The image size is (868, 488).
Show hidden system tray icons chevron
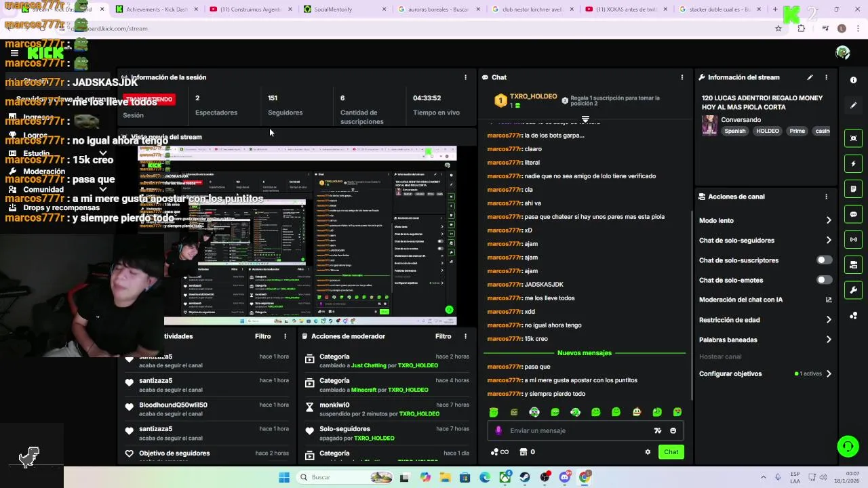coord(763,477)
